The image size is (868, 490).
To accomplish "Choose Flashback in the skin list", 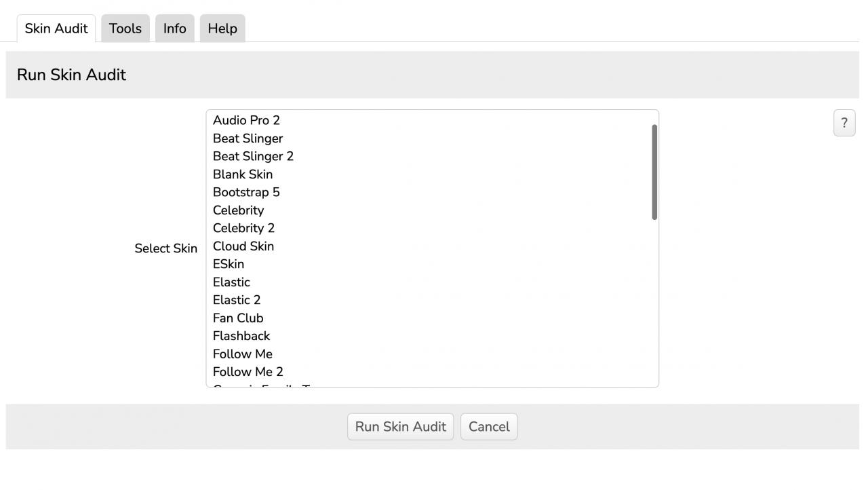I will point(241,337).
